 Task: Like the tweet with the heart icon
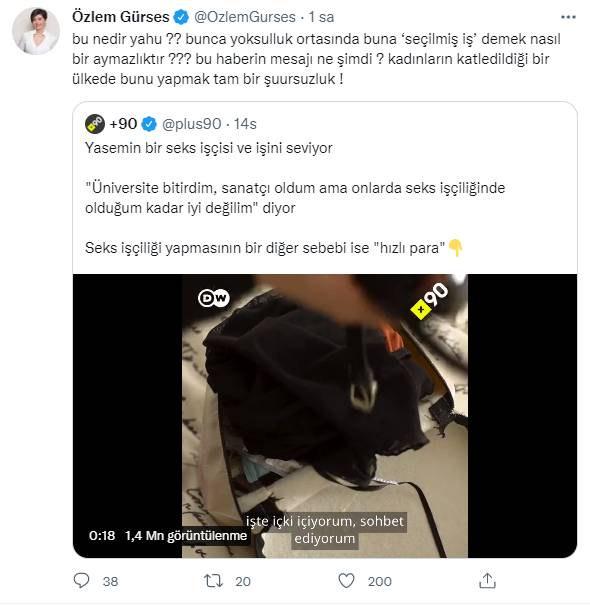coord(346,581)
